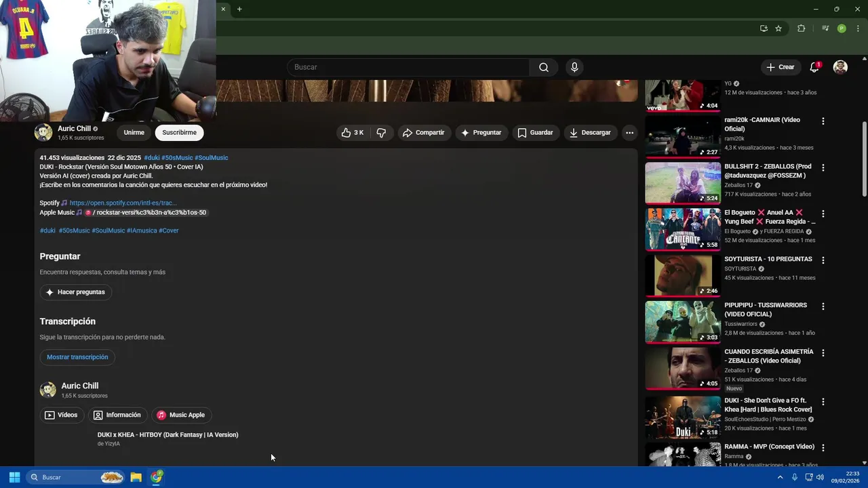Start voice search with microphone icon
This screenshot has width=868, height=488.
574,67
